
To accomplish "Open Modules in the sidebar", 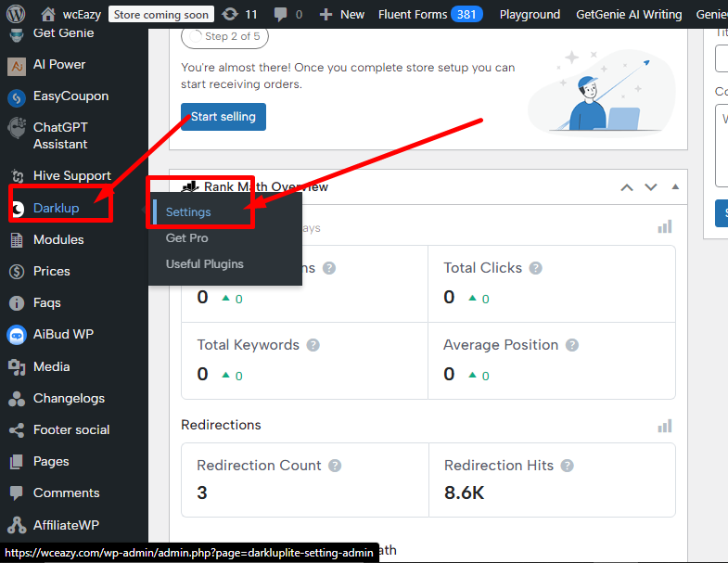I will [58, 239].
